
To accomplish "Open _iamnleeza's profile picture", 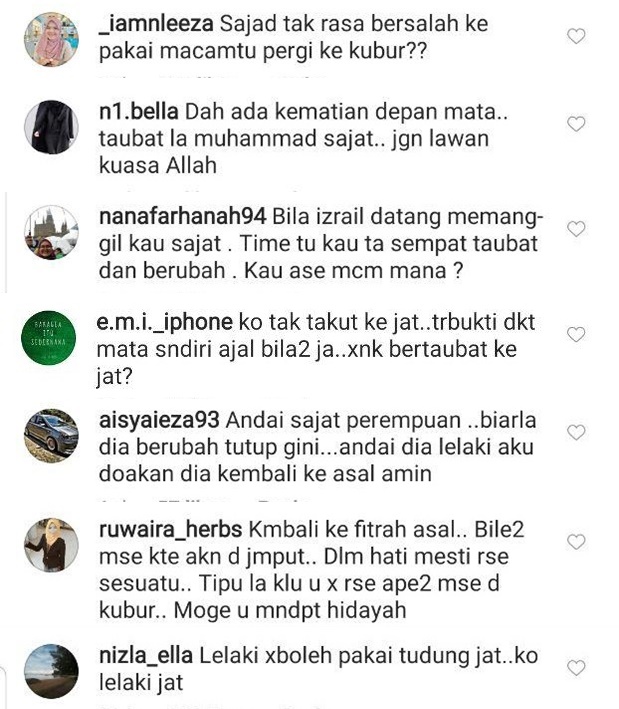I will point(51,39).
